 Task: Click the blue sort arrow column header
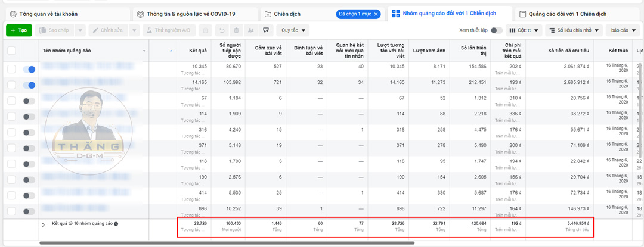(x=171, y=51)
